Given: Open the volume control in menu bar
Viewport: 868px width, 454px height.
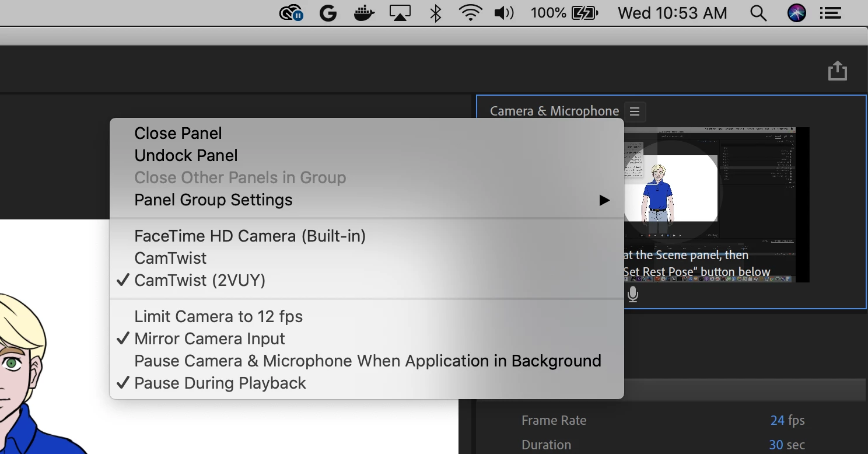Looking at the screenshot, I should (504, 13).
